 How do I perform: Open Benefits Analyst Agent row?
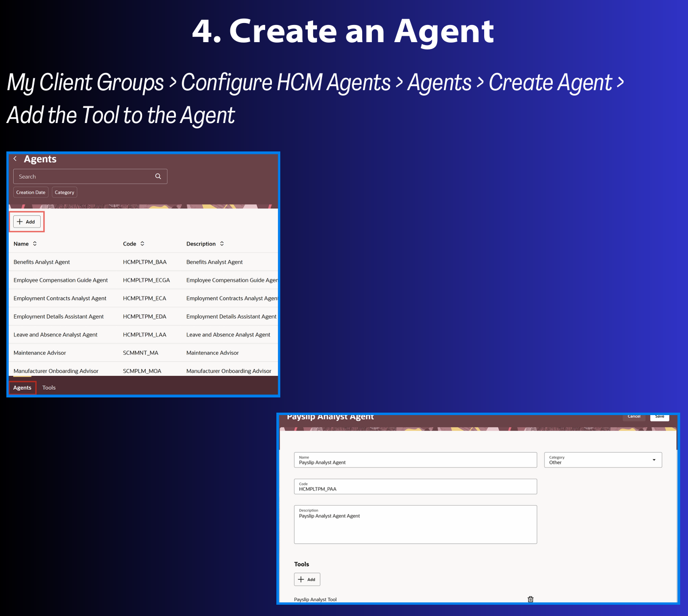(42, 262)
